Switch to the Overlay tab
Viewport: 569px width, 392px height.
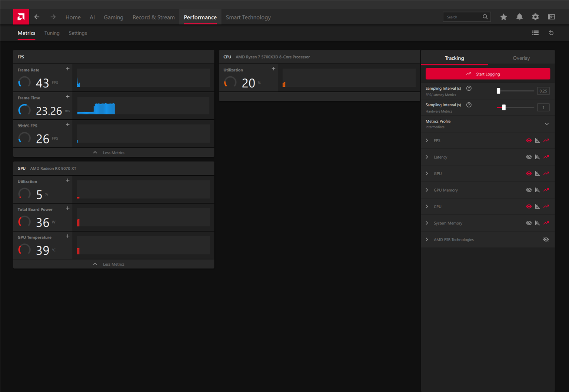point(521,58)
